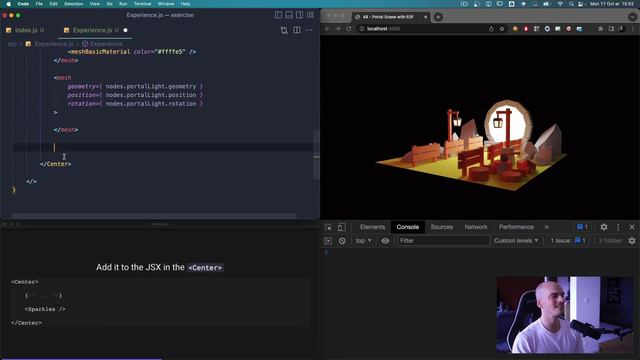Share the page from address bar
The height and width of the screenshot is (360, 640).
(x=491, y=29)
